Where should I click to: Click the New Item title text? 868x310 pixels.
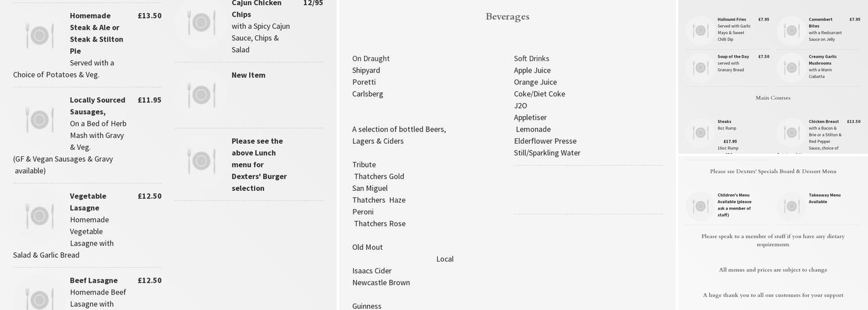(x=248, y=75)
